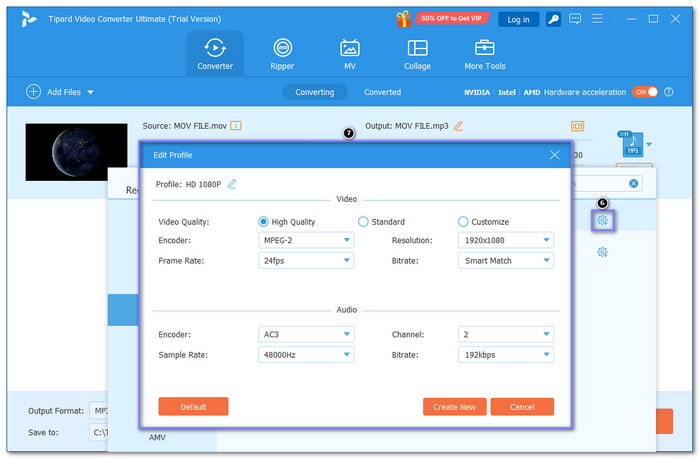Expand the Add Files dropdown arrow
Screen dimensions: 700x459
tap(91, 92)
